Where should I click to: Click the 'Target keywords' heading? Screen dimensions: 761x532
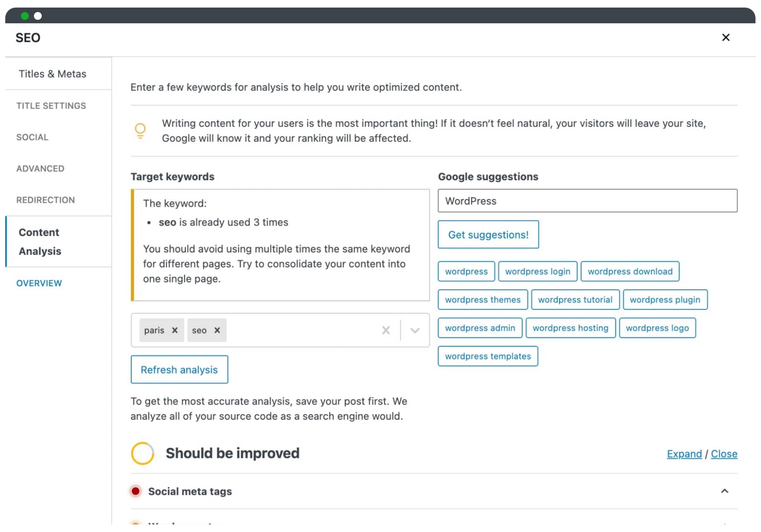coord(172,177)
